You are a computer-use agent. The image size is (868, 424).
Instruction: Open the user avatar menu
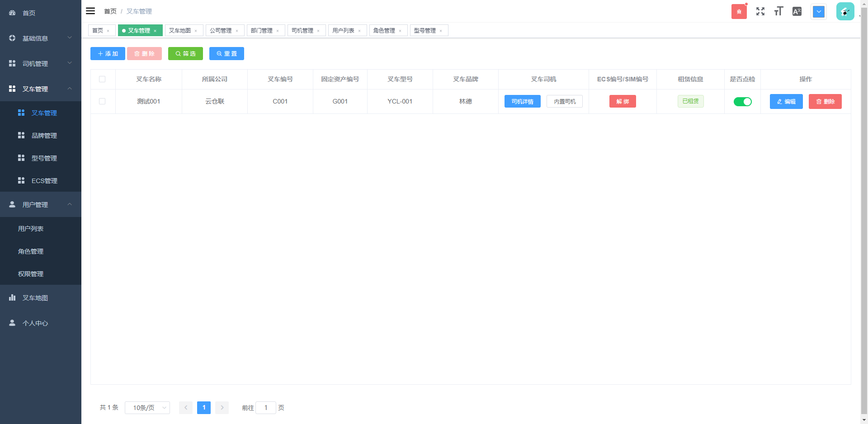pos(844,11)
